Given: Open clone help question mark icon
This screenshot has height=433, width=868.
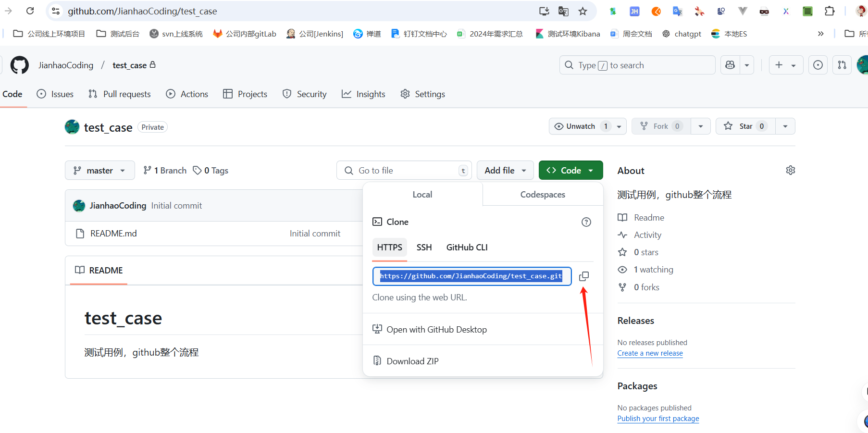Looking at the screenshot, I should 586,222.
